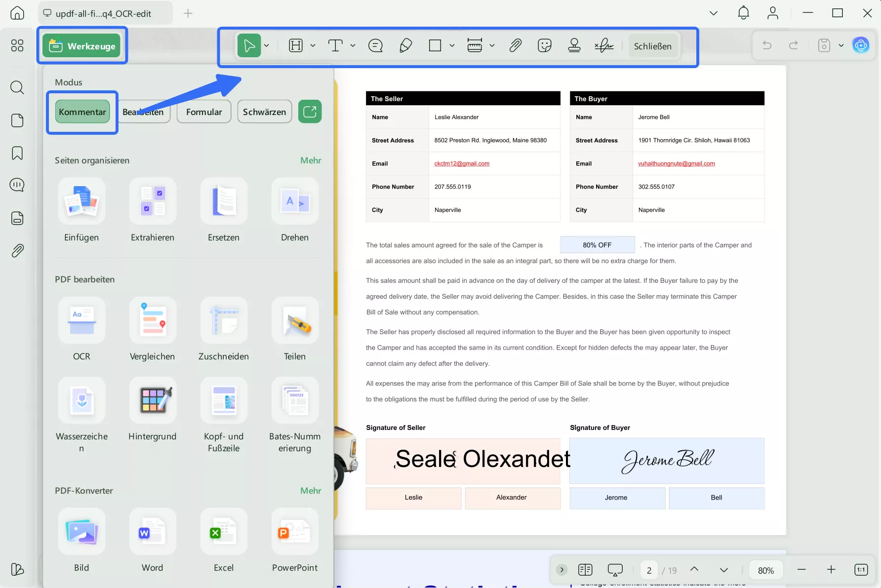Open Mehr under Seiten organisieren
Image resolution: width=881 pixels, height=588 pixels.
pos(310,160)
